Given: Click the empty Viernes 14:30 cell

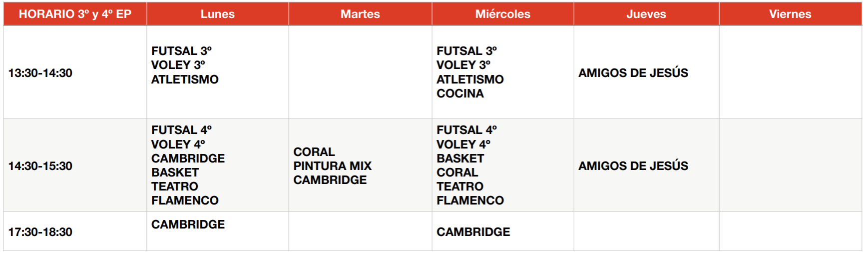Looking at the screenshot, I should [x=791, y=165].
